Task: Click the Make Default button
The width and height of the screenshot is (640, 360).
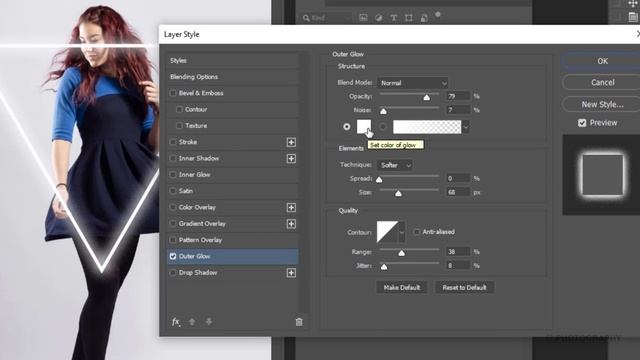Action: coord(402,287)
